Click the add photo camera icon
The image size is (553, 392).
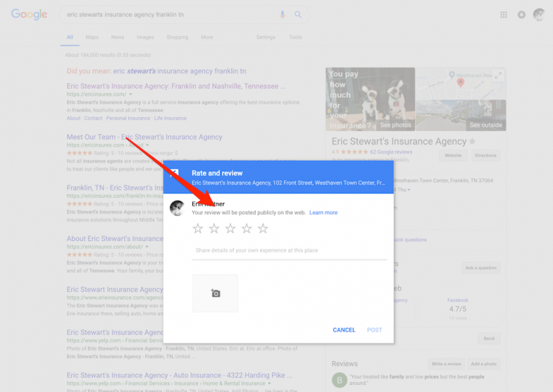(x=215, y=293)
